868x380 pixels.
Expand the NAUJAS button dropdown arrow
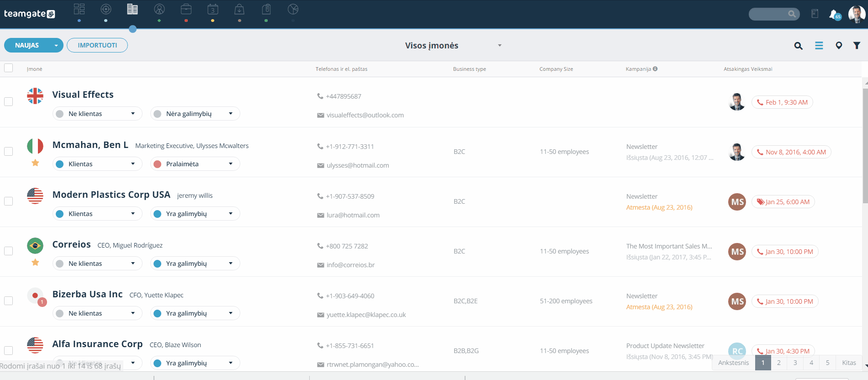click(x=56, y=46)
